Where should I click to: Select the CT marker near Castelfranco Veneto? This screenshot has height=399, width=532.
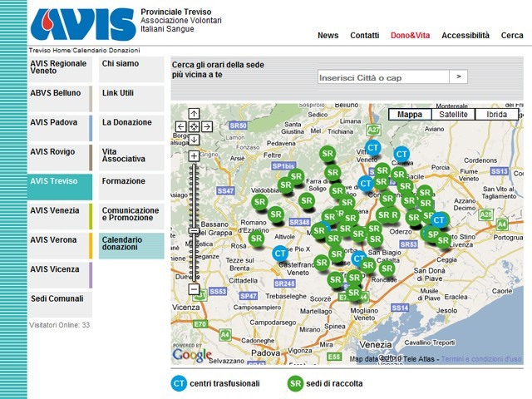pyautogui.click(x=281, y=253)
